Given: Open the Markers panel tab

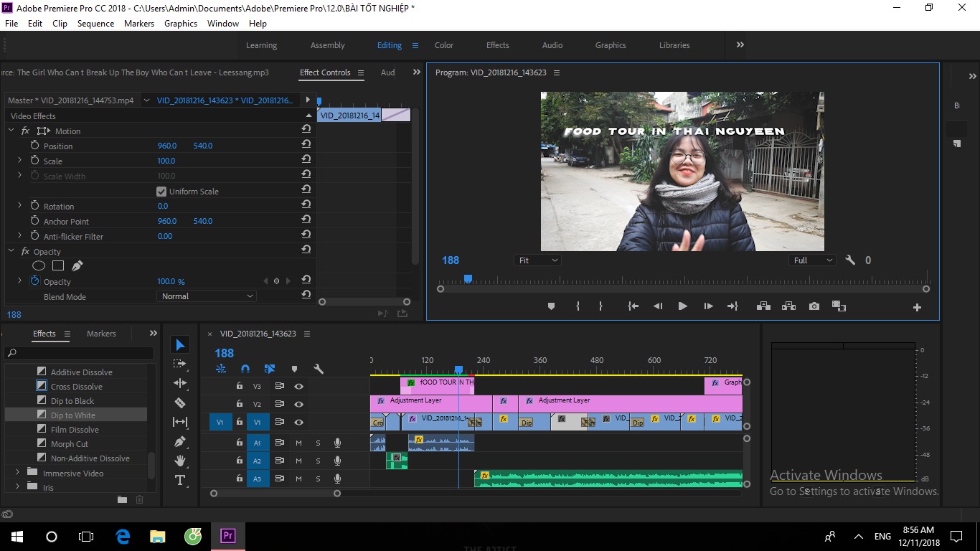Looking at the screenshot, I should [x=101, y=334].
